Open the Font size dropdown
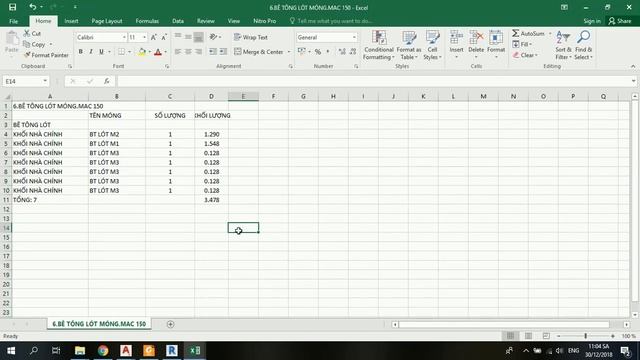 (x=144, y=37)
